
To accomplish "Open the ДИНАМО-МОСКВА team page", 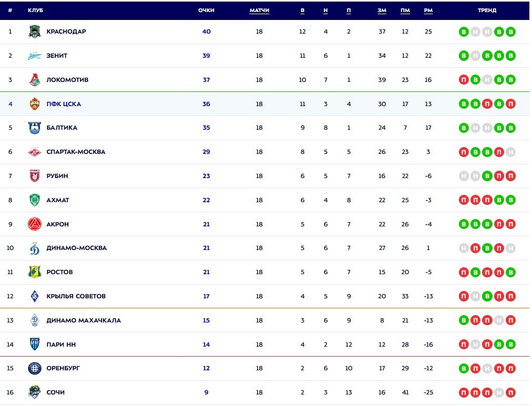I will point(76,248).
